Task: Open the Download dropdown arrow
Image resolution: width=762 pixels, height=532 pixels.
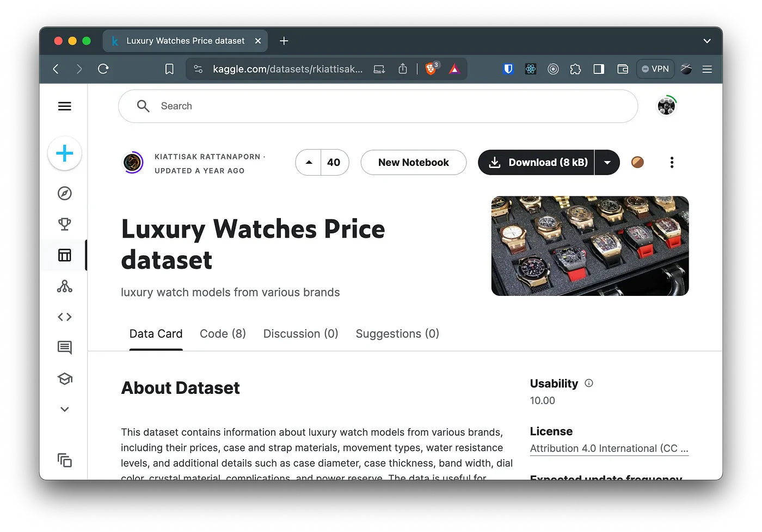Action: coord(607,162)
